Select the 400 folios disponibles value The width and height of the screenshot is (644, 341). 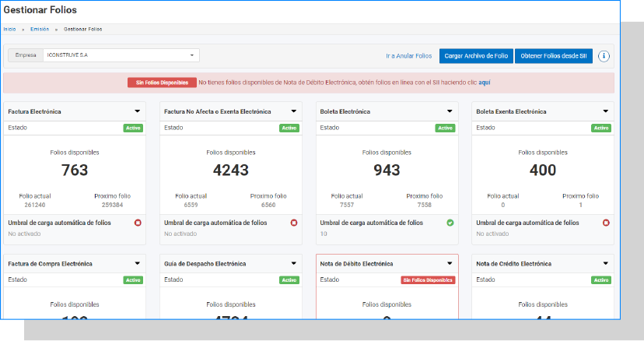coord(543,170)
